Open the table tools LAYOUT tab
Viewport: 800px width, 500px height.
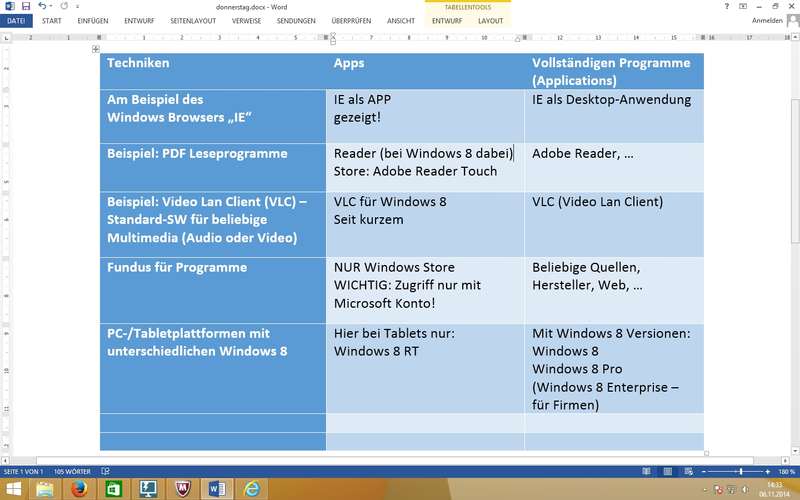(490, 20)
